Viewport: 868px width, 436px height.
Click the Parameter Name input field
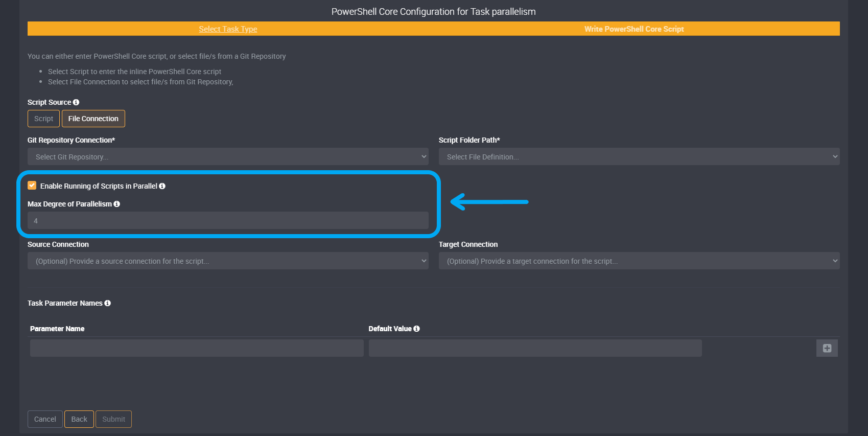(x=197, y=348)
